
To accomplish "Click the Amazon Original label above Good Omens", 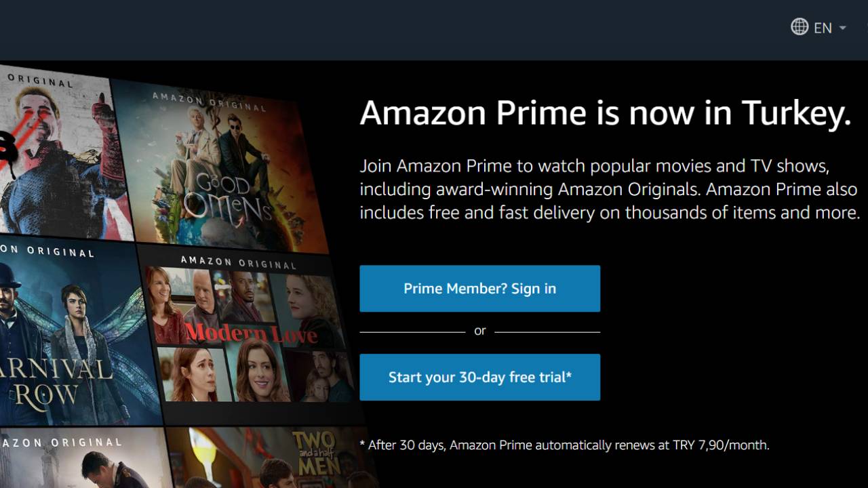I will pos(209,102).
